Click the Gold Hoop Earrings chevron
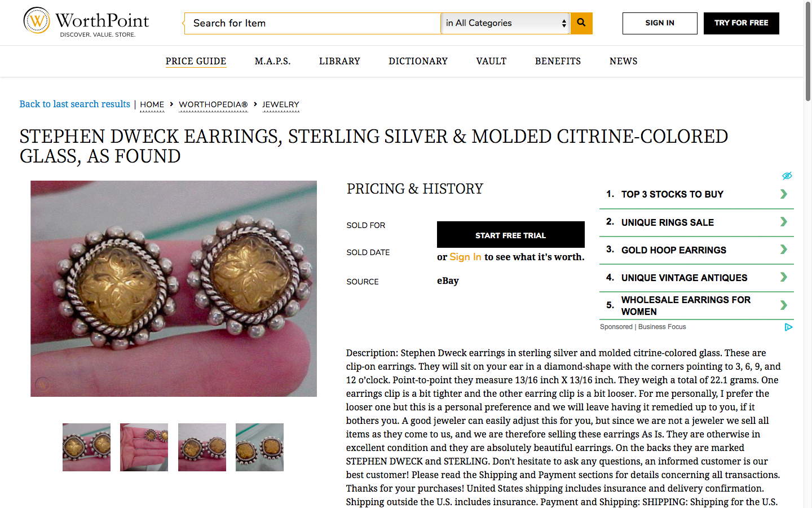The height and width of the screenshot is (508, 812). click(x=783, y=249)
